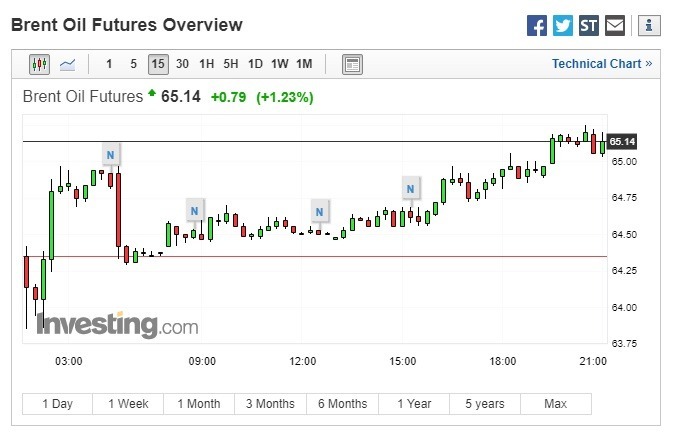Show the 1 Day range
Viewport: 680px width, 443px height.
(57, 404)
